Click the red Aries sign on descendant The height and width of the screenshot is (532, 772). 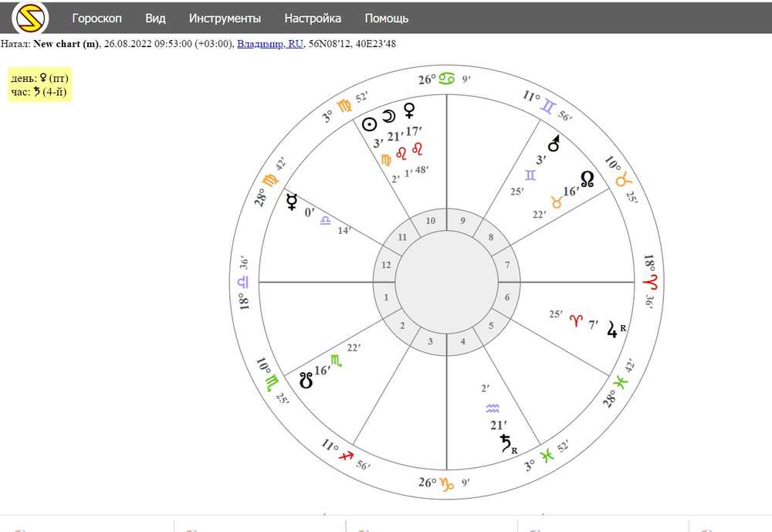651,283
